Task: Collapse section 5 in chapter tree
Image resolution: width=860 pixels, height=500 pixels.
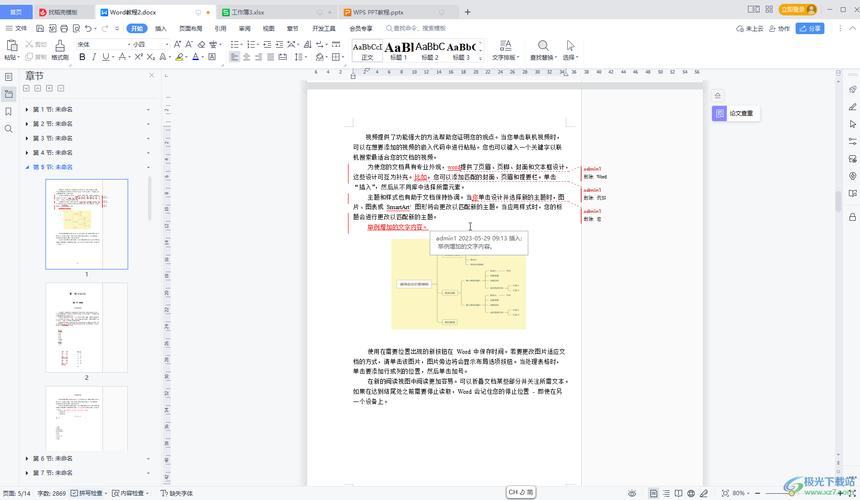Action: (27, 167)
